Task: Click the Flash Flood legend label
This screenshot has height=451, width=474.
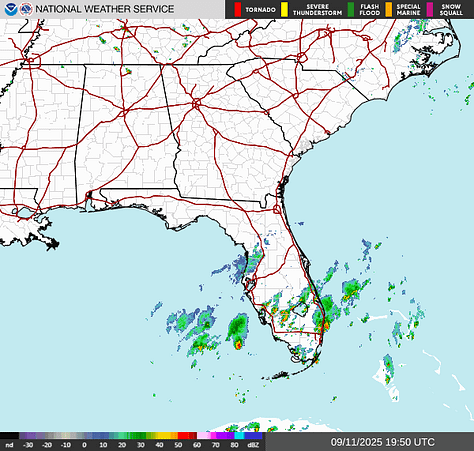Action: [369, 10]
